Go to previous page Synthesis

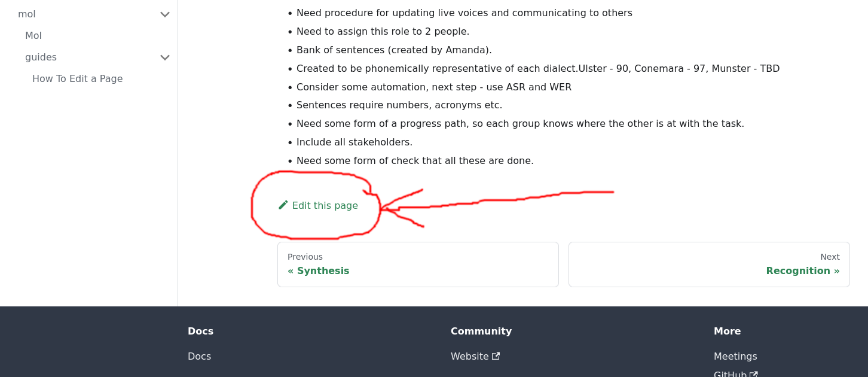(x=418, y=264)
